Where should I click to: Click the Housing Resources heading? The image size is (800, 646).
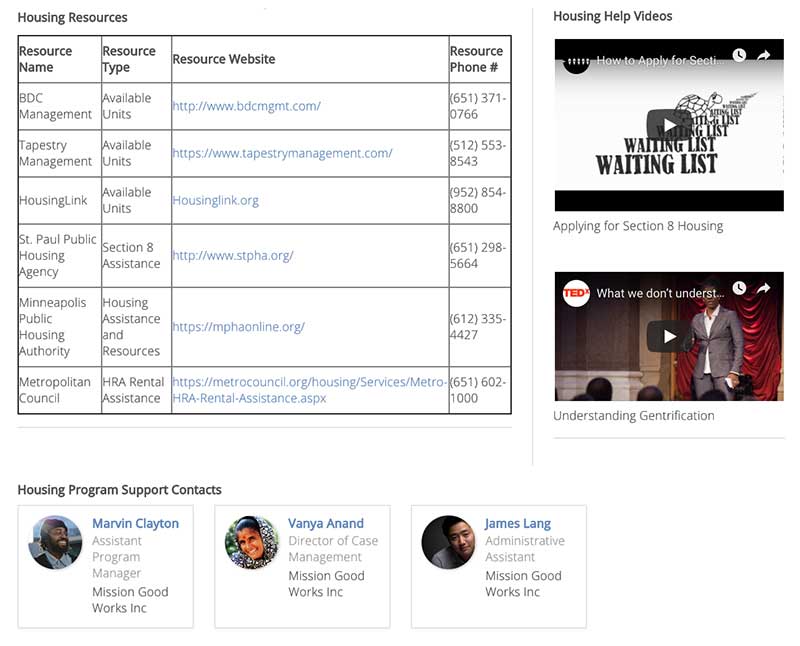point(72,17)
